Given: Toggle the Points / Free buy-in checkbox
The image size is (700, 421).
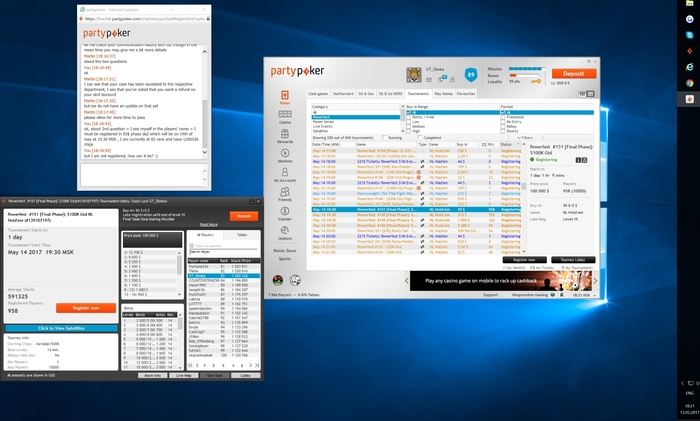Looking at the screenshot, I should point(408,117).
